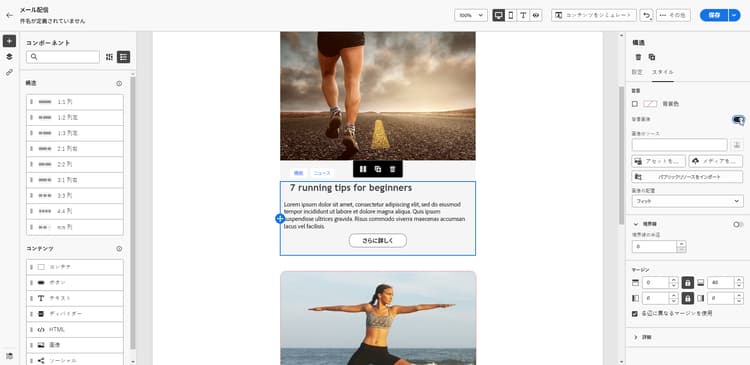Toggle top-bottom margin lock
Screen dimensions: 750x365
(x=687, y=283)
